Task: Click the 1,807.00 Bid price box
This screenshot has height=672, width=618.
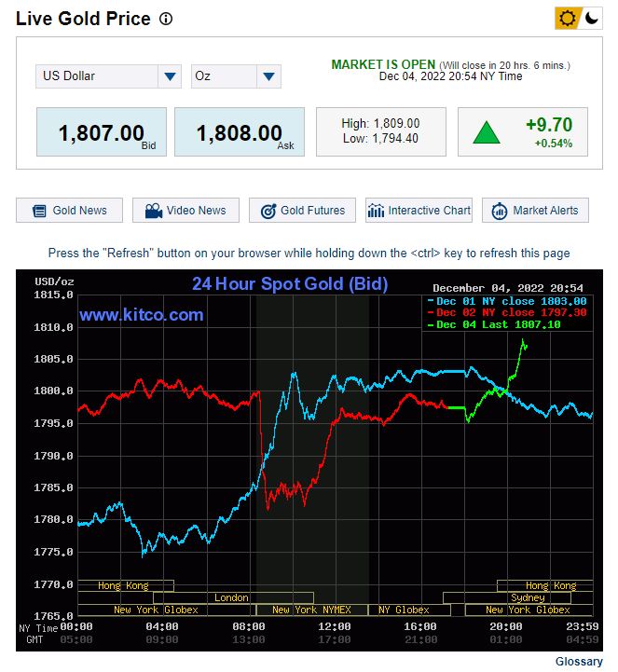Action: pyautogui.click(x=102, y=132)
